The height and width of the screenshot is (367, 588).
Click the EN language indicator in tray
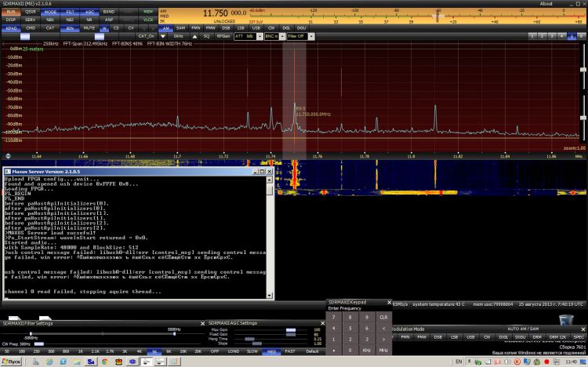tap(459, 362)
